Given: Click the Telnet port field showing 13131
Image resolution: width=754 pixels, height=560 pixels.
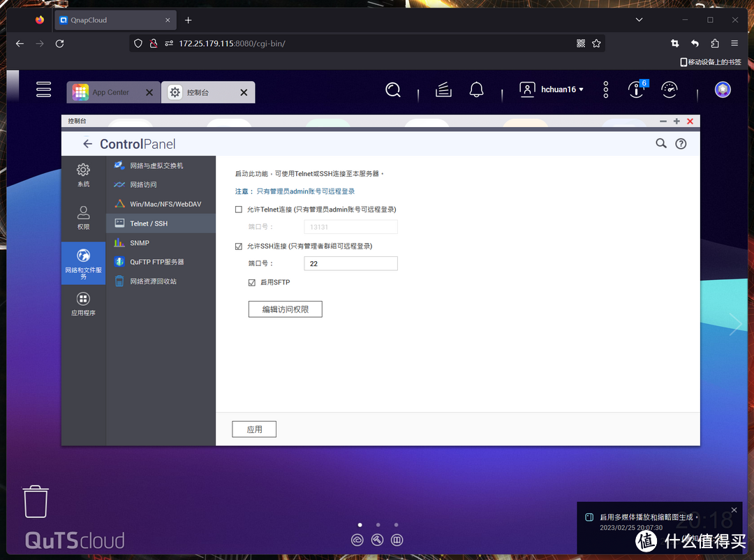Looking at the screenshot, I should click(350, 227).
